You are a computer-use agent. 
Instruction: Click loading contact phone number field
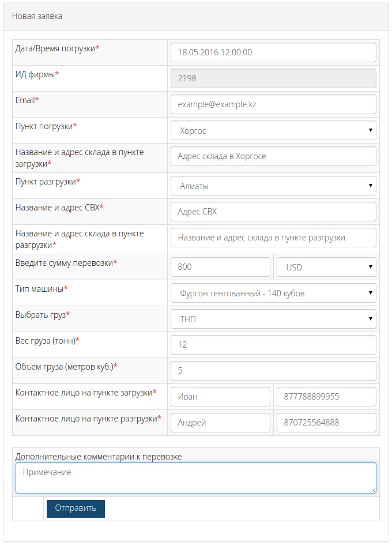(326, 397)
